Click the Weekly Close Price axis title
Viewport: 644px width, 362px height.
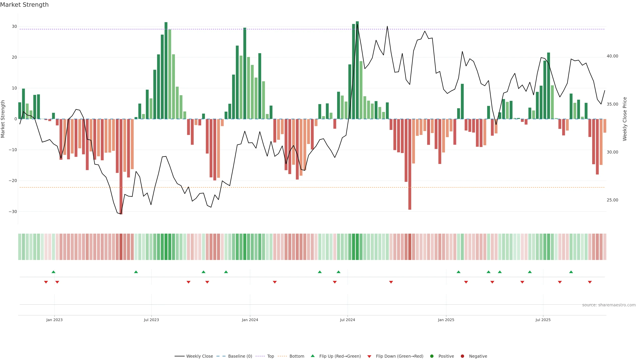coord(625,119)
